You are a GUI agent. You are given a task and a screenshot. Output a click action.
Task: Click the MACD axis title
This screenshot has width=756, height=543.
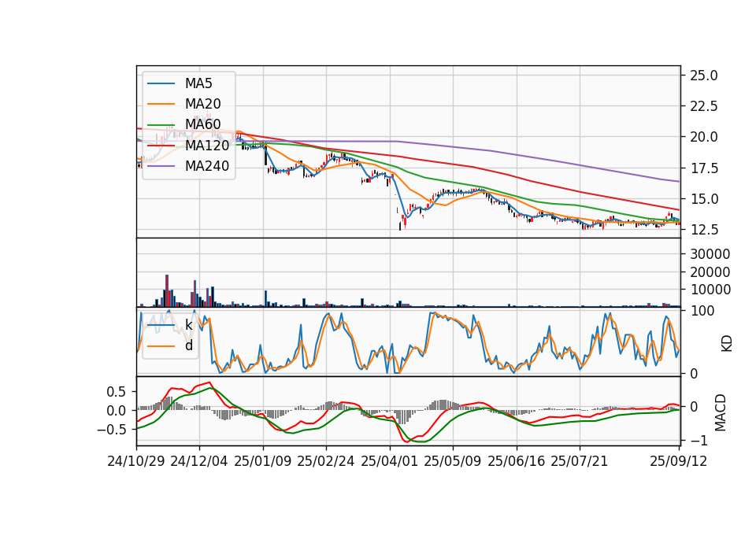click(721, 412)
